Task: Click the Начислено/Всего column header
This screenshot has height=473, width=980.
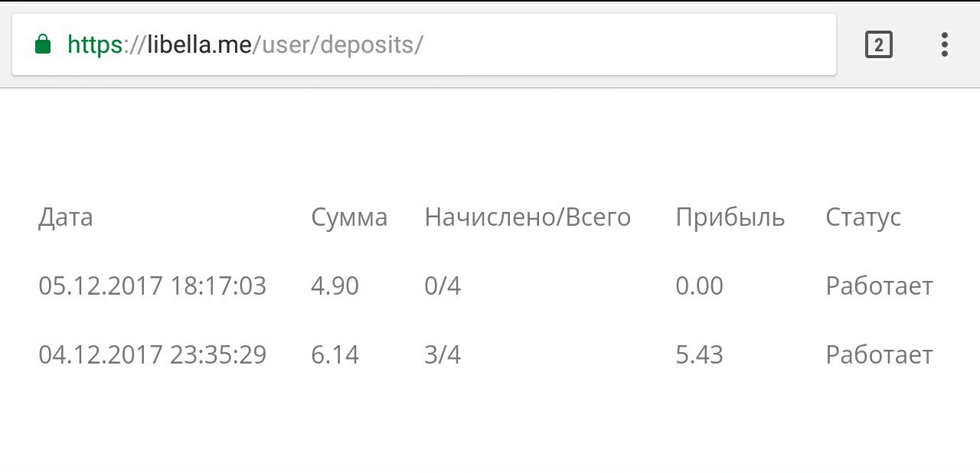Action: 528,218
